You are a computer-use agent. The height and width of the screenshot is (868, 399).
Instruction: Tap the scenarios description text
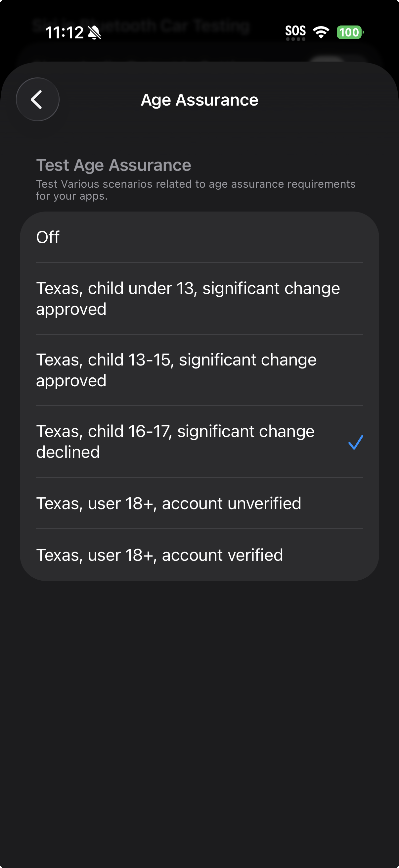pos(196,190)
